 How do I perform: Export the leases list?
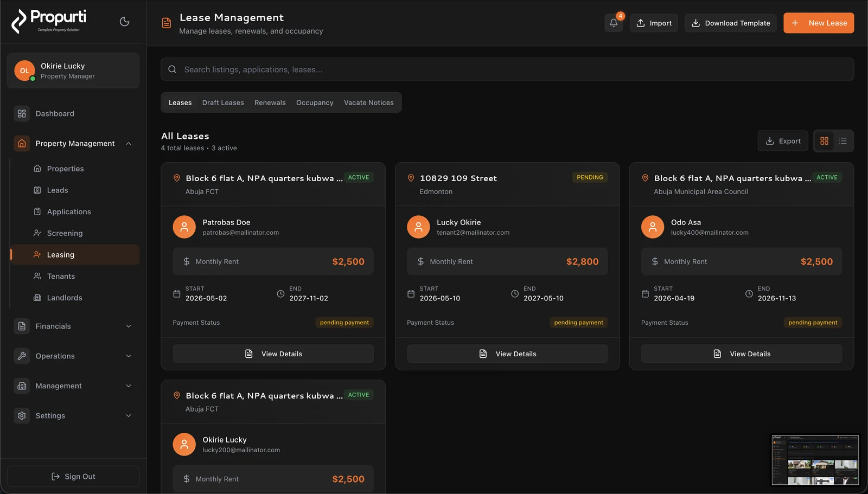[783, 141]
